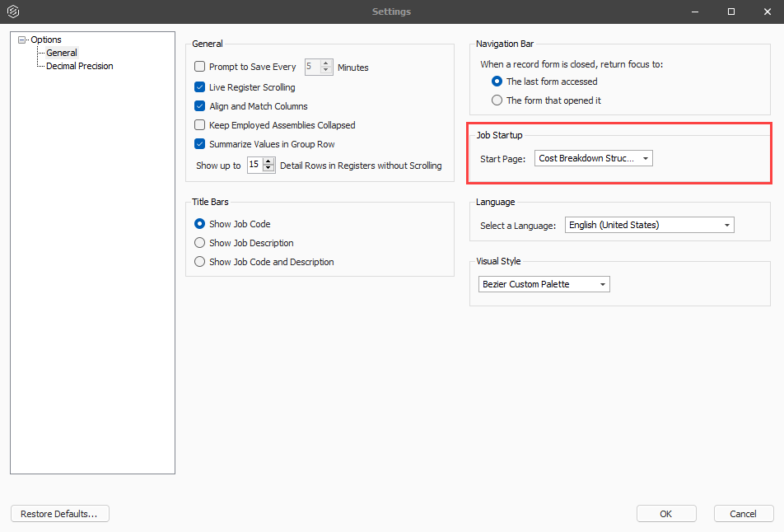Click the Restore Defaults button
784x532 pixels.
[59, 514]
